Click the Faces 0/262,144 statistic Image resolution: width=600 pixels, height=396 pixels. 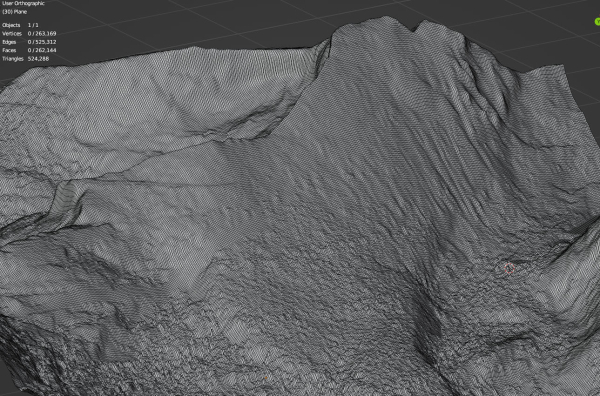[29, 50]
